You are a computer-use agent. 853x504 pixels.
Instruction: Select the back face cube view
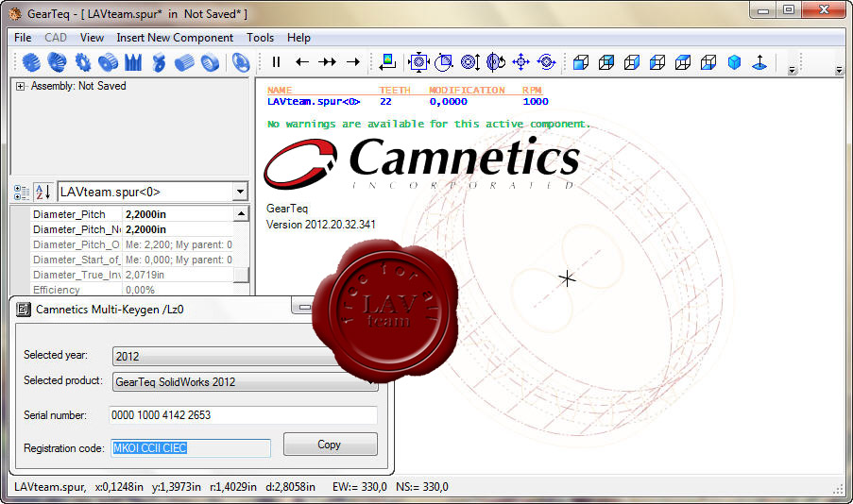point(606,62)
